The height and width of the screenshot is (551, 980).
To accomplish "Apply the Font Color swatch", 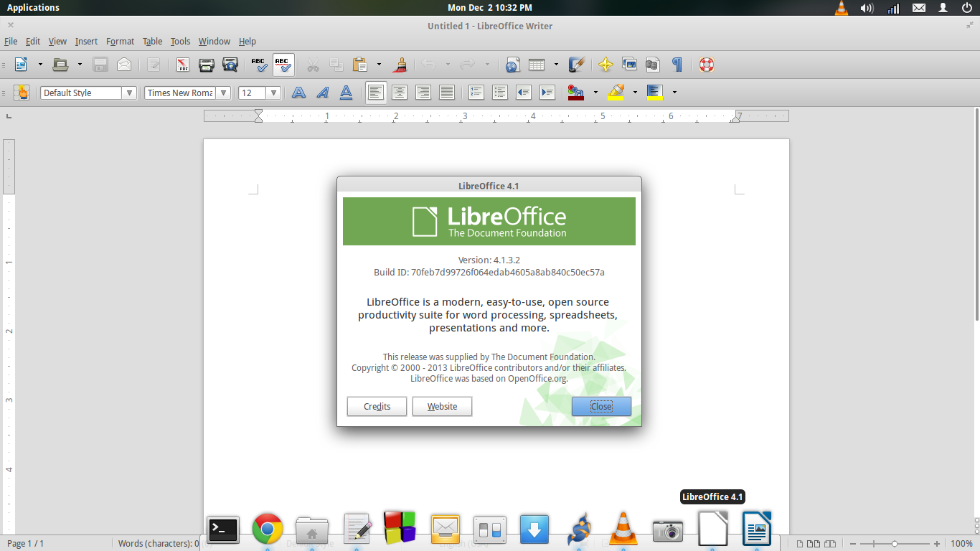I will (576, 93).
